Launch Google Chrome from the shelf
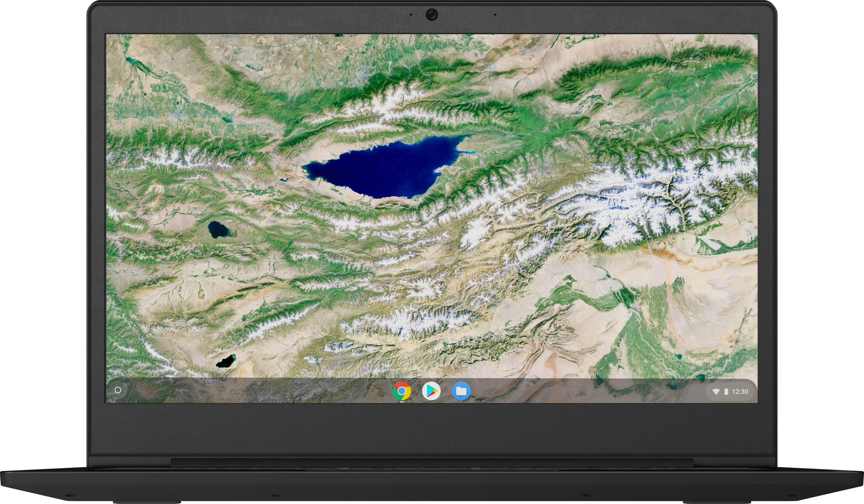 tap(402, 391)
